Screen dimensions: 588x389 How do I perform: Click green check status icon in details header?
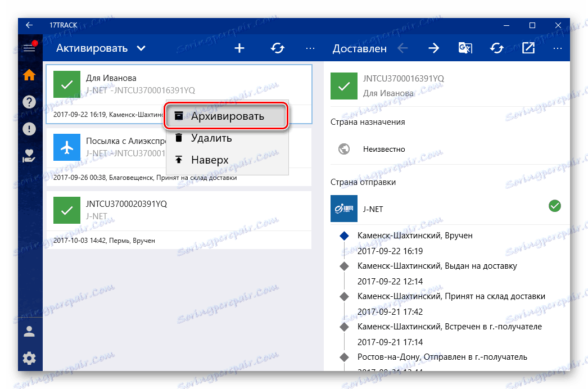[x=344, y=86]
